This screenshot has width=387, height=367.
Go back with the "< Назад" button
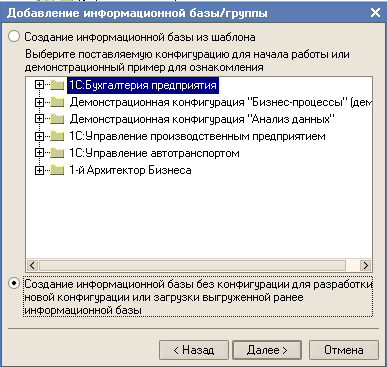[x=194, y=350]
